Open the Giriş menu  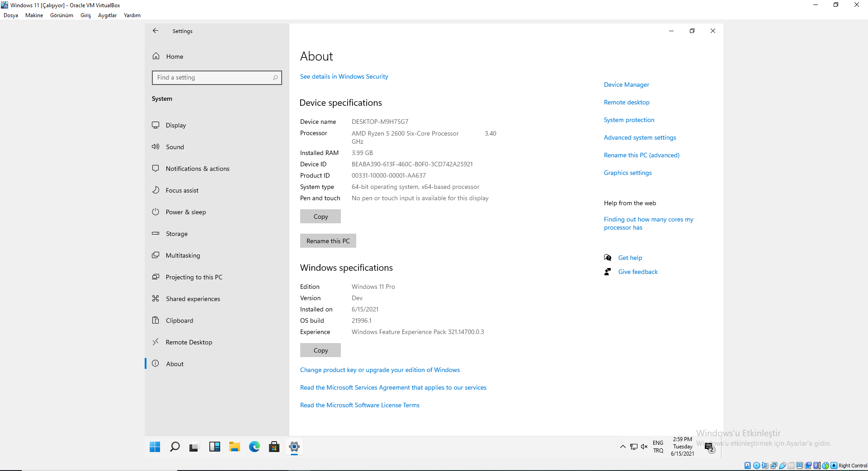85,15
